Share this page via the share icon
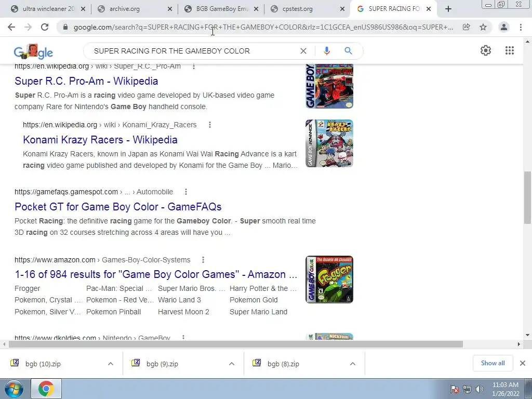This screenshot has height=399, width=532. pos(467,27)
